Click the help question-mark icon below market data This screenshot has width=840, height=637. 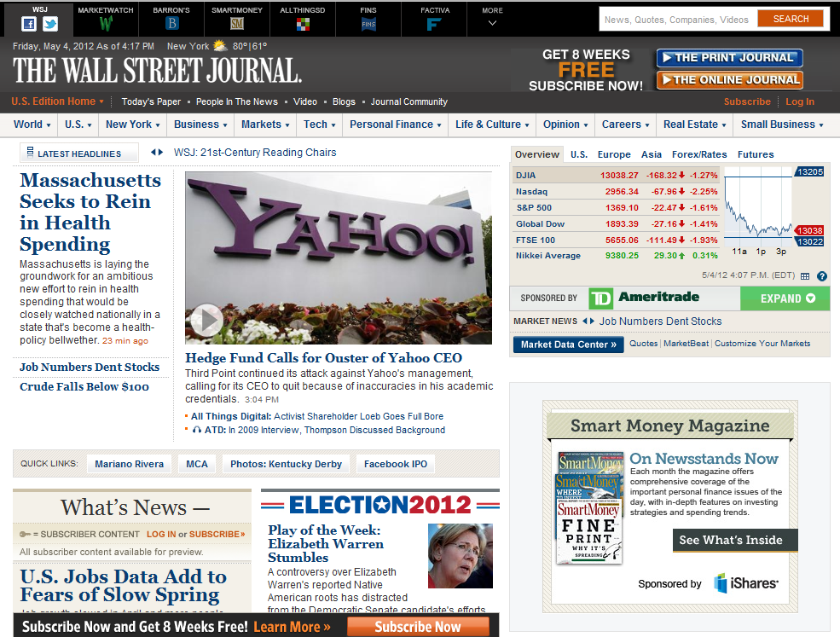[821, 275]
